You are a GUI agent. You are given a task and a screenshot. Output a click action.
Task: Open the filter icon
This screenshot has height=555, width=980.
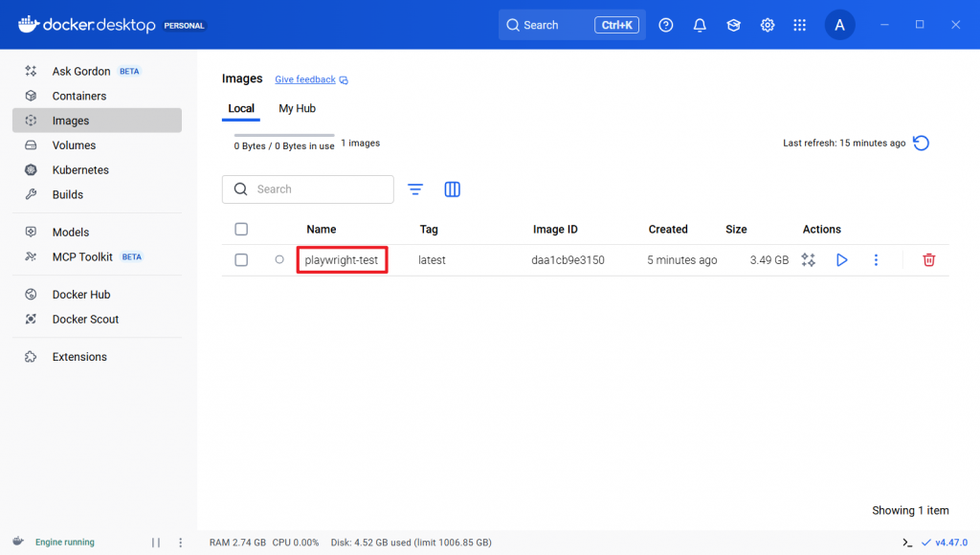(x=415, y=189)
